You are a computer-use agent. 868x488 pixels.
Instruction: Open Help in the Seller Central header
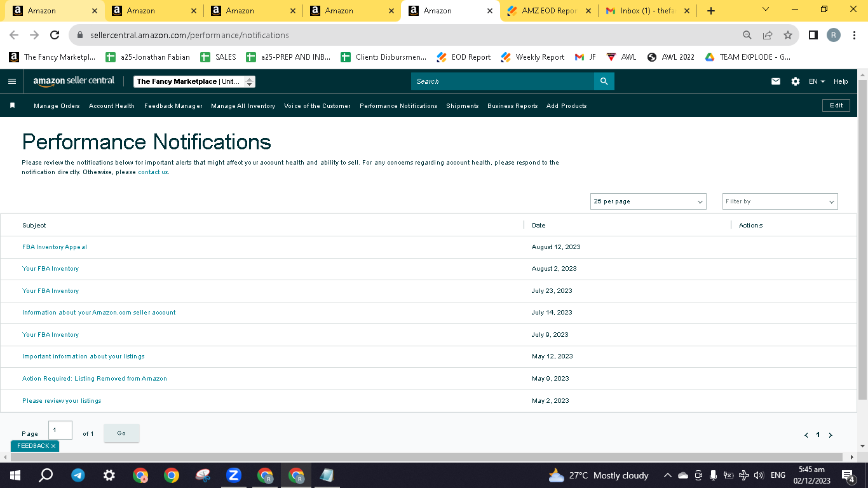[x=841, y=81]
